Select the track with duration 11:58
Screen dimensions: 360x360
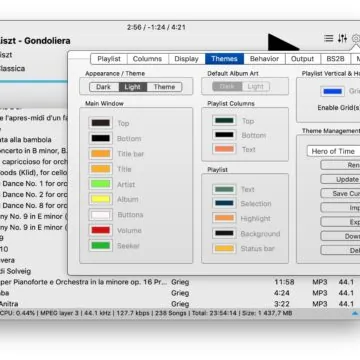180,282
